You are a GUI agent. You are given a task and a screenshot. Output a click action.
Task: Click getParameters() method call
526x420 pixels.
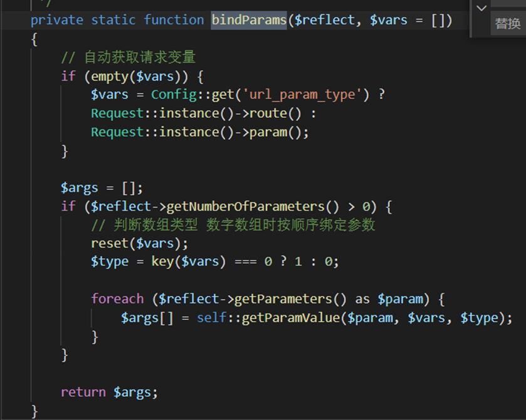[290, 299]
